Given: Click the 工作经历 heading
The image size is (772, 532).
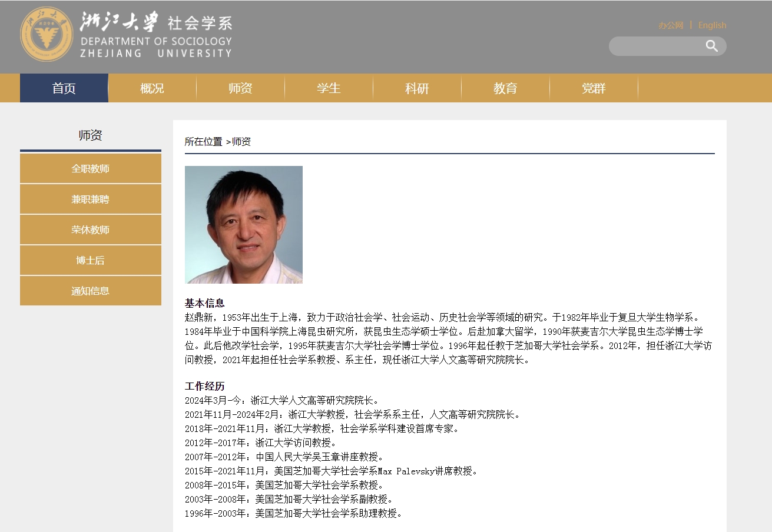Looking at the screenshot, I should tap(205, 387).
